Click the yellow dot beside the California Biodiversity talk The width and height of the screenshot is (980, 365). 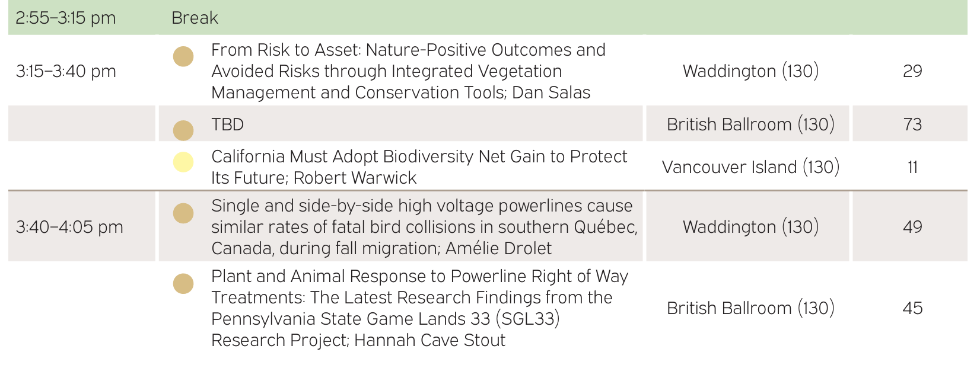(x=183, y=162)
